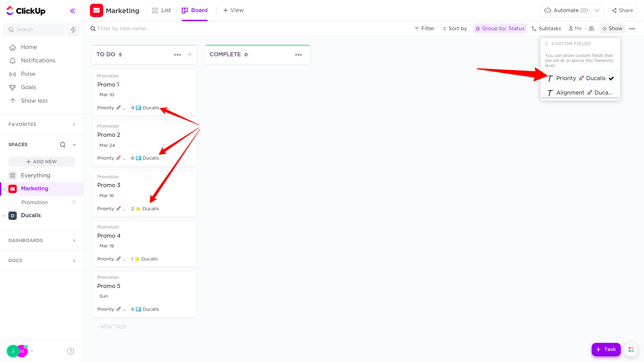Open Everything view icon
Viewport: 644px width, 362px height.
click(13, 175)
